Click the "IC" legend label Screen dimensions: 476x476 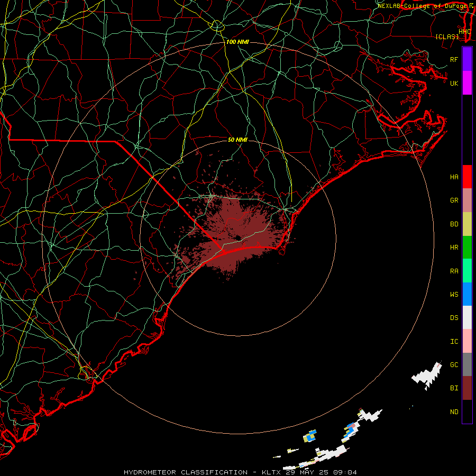(454, 342)
